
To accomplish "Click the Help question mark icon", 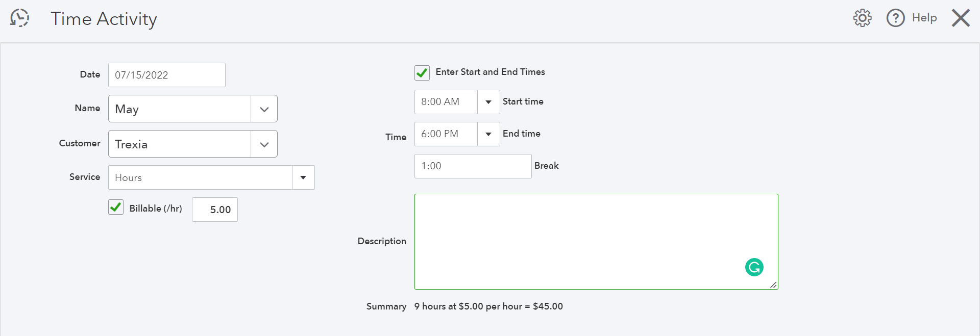I will click(x=895, y=18).
